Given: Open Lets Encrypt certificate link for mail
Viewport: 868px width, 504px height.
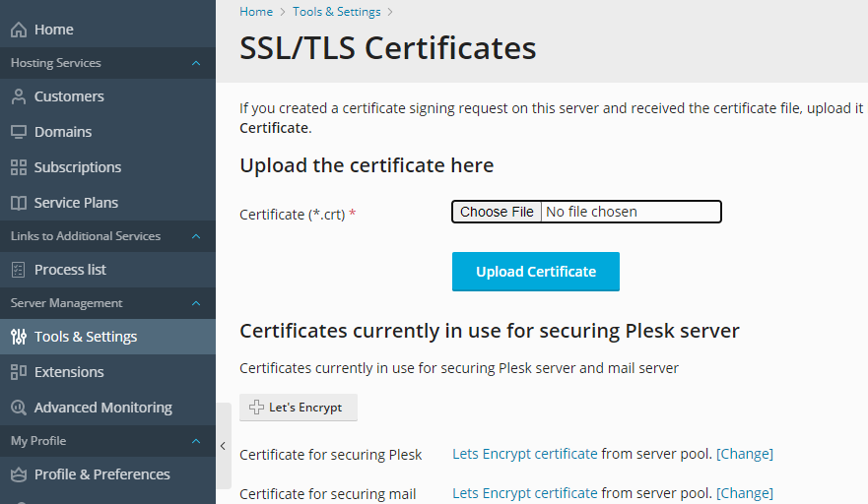Looking at the screenshot, I should point(525,493).
